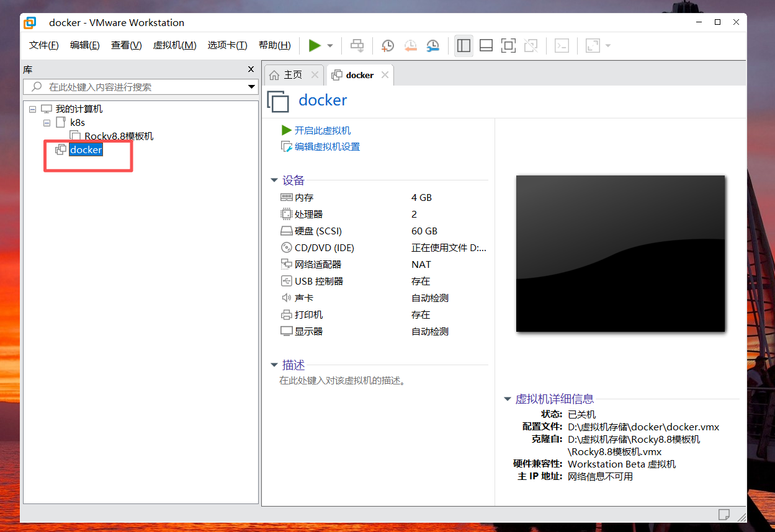The width and height of the screenshot is (775, 532).
Task: Close the docker tab
Action: pos(385,75)
